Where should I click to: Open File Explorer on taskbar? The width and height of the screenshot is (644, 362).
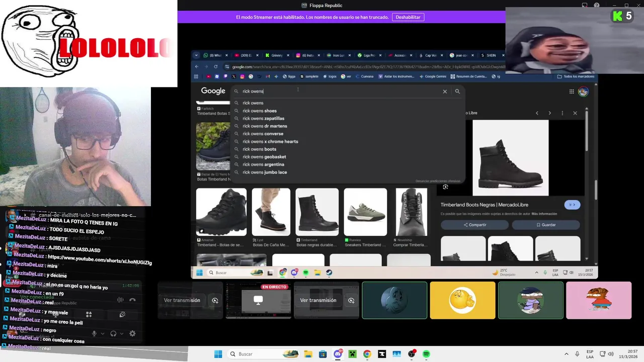coord(308,354)
